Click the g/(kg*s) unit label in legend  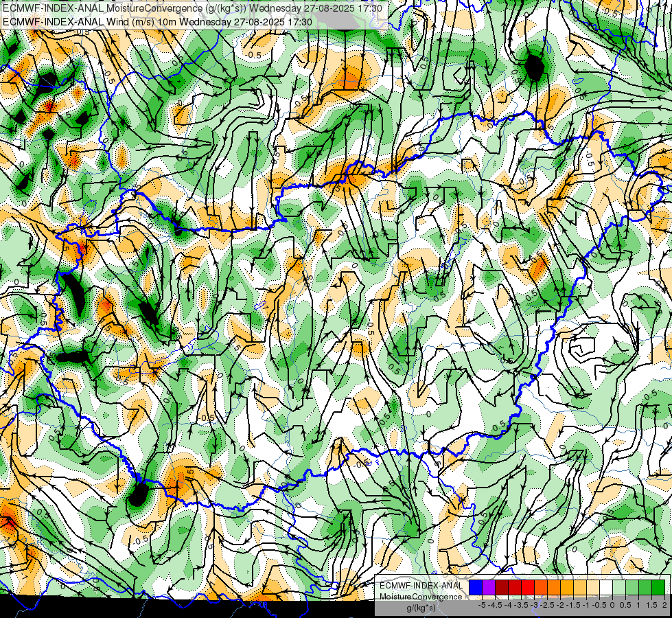pos(421,608)
